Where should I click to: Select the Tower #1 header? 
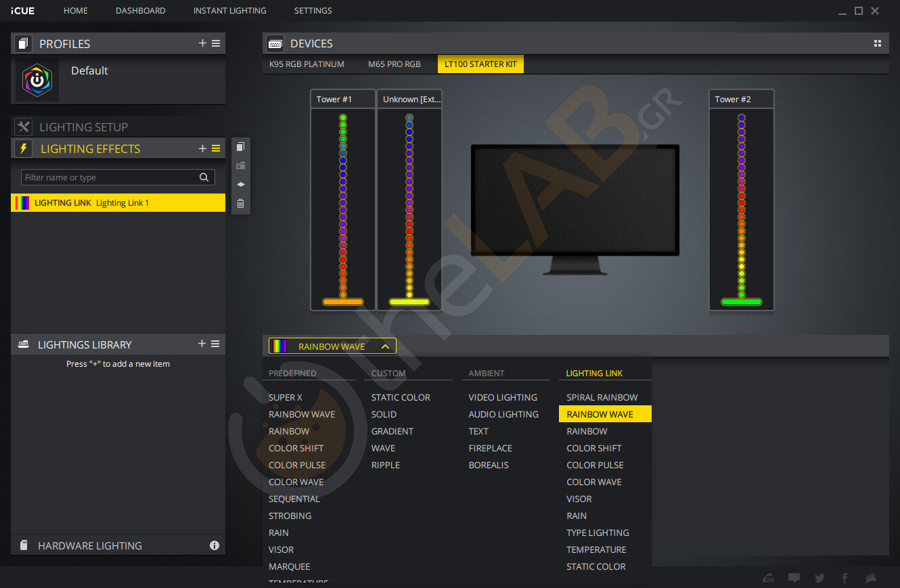point(343,99)
